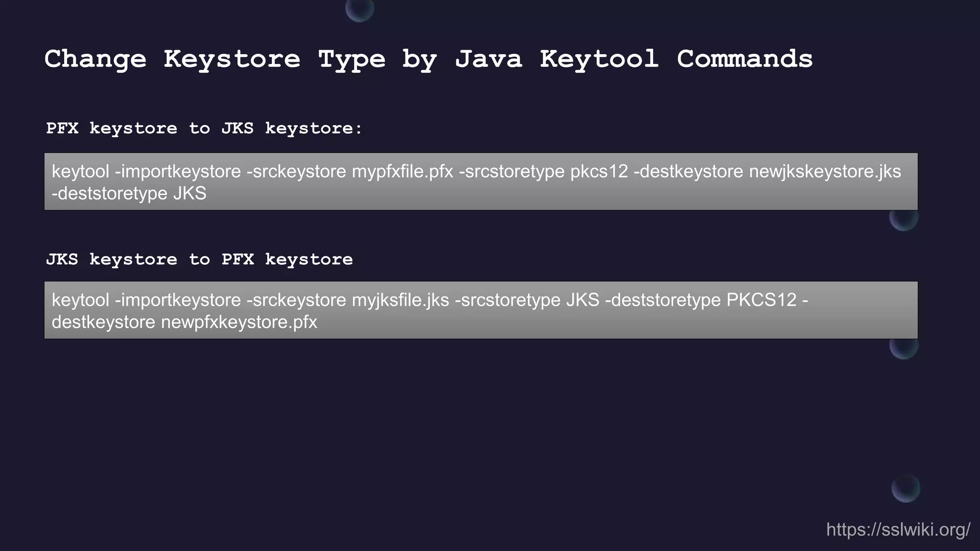Image resolution: width=980 pixels, height=551 pixels.
Task: Click the bubble below the first command box
Action: (903, 220)
